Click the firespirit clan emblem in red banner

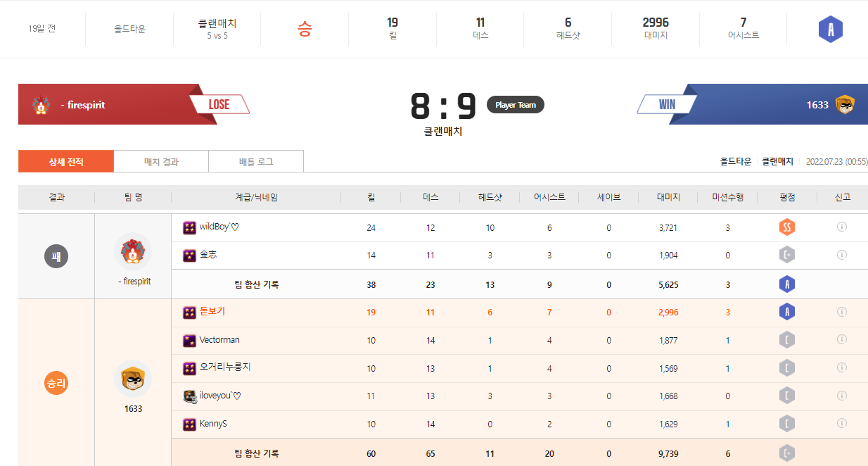click(x=42, y=105)
